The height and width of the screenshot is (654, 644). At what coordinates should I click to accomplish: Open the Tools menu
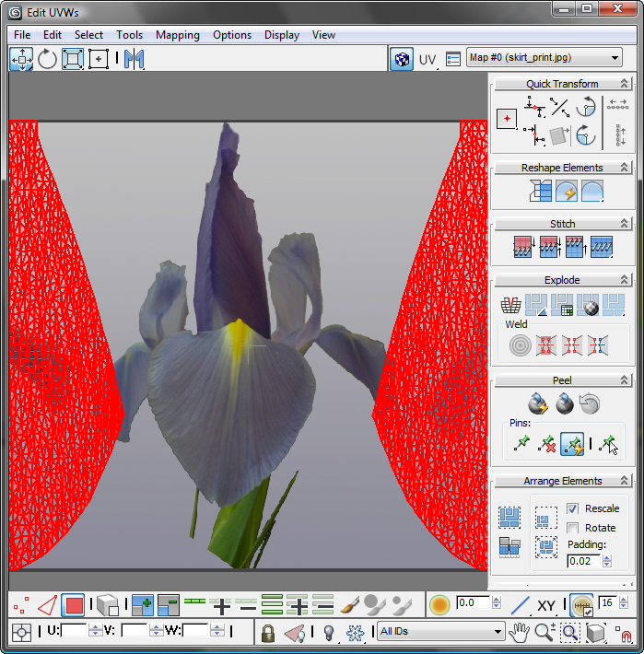pyautogui.click(x=129, y=35)
